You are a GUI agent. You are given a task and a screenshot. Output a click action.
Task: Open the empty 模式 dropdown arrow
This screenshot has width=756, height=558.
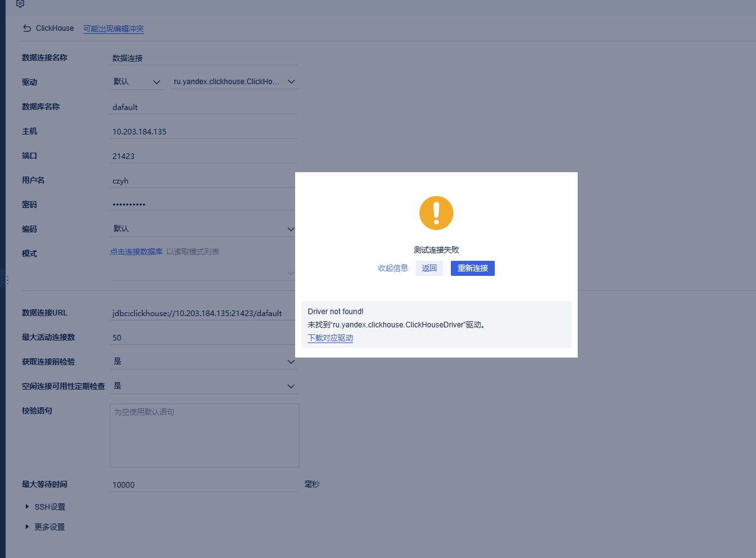point(291,273)
